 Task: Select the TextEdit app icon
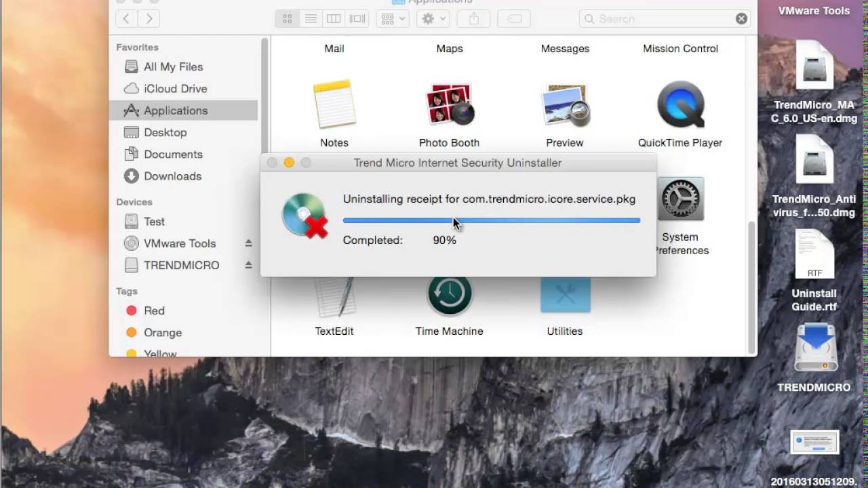(x=334, y=297)
